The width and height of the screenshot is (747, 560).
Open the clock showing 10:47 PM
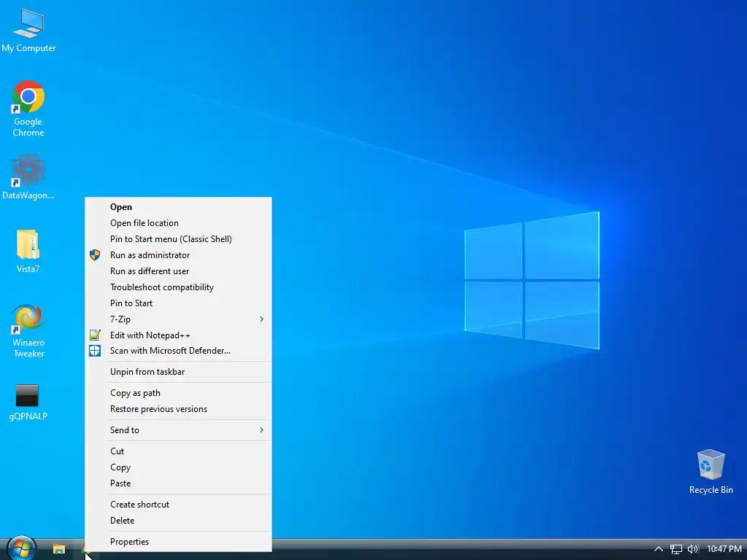click(x=724, y=549)
